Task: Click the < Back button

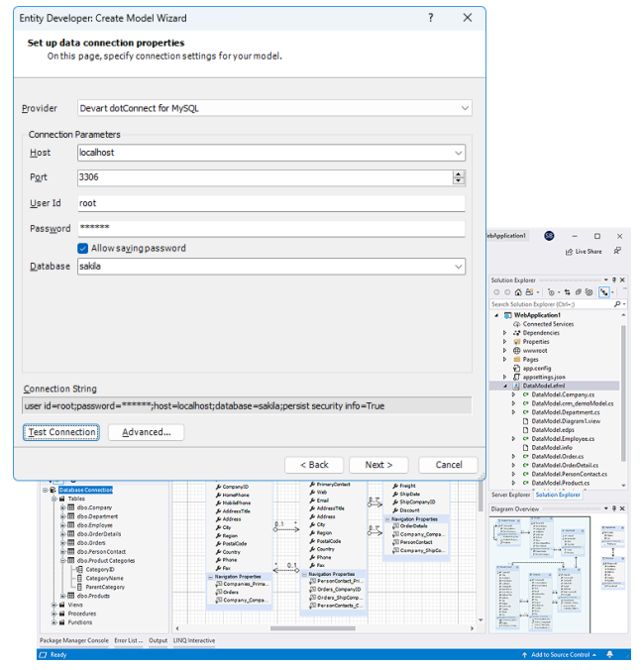Action: point(314,465)
